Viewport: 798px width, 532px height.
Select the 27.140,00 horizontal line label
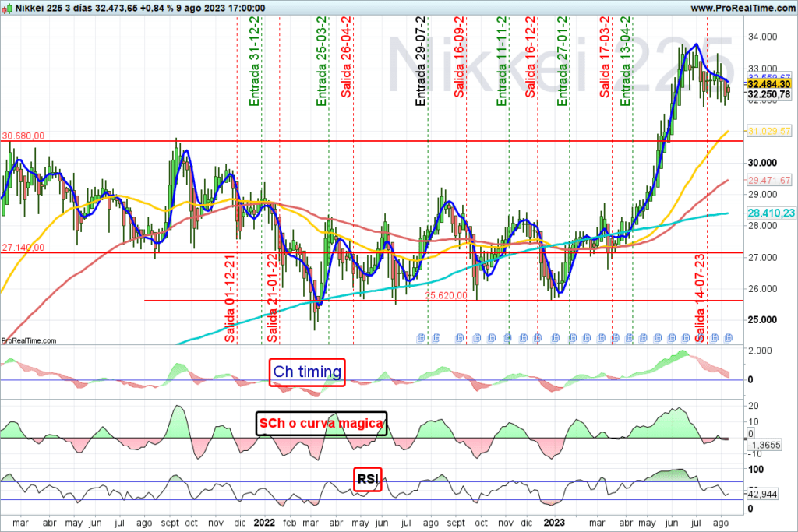pyautogui.click(x=23, y=248)
